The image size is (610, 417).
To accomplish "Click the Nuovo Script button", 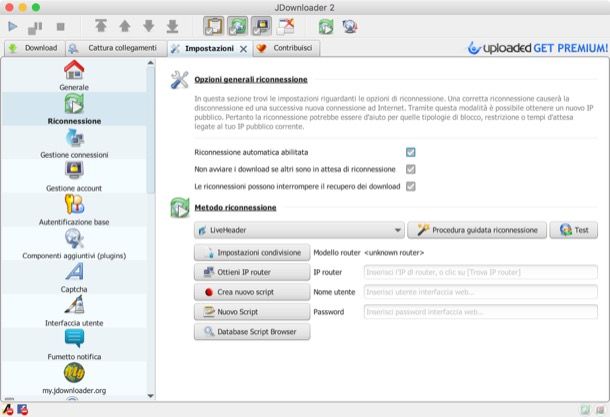I will coord(252,312).
